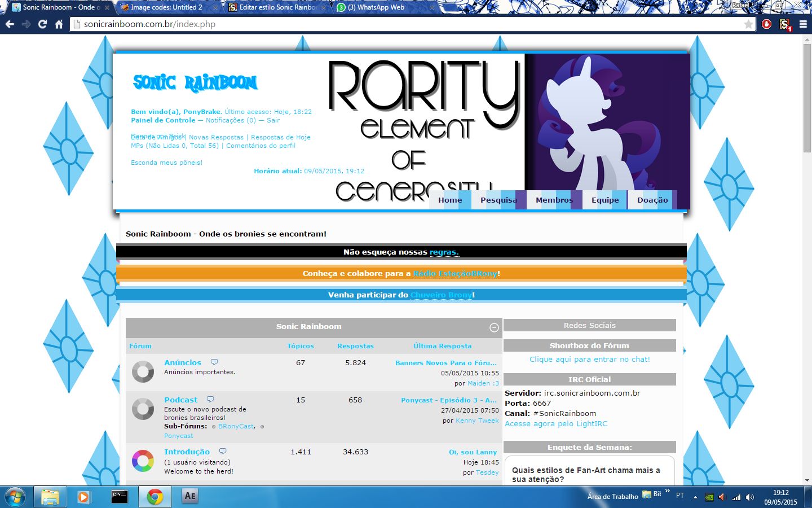Collapse the Sonic Rainboom forum category
Viewport: 812px width, 508px height.
click(494, 327)
